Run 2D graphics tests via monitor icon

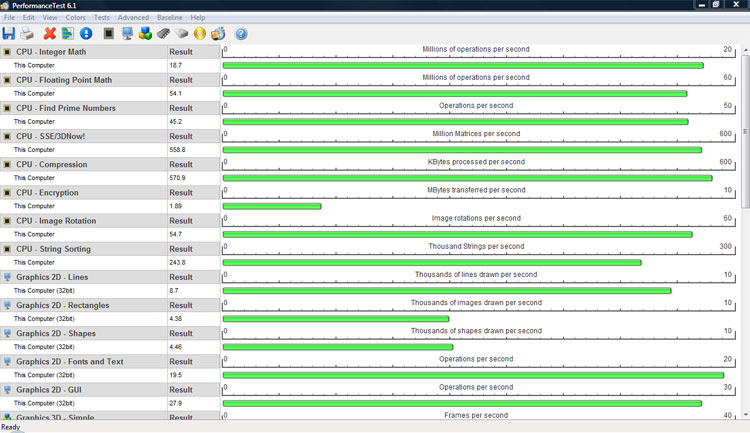point(127,33)
